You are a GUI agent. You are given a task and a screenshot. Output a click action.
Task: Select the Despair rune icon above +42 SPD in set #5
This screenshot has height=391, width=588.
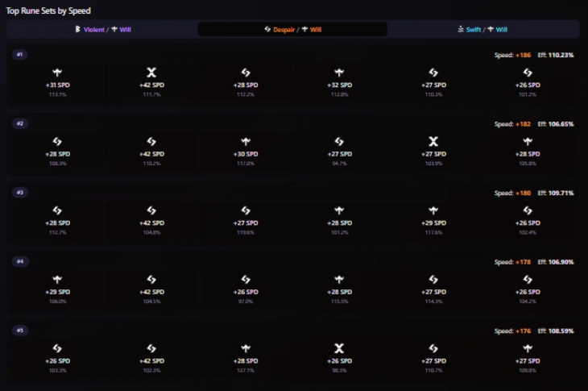click(151, 348)
